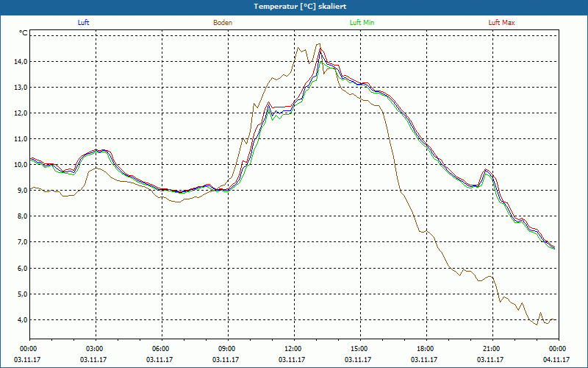Click the '°C' unit label on axis
The height and width of the screenshot is (368, 588).
tap(24, 33)
